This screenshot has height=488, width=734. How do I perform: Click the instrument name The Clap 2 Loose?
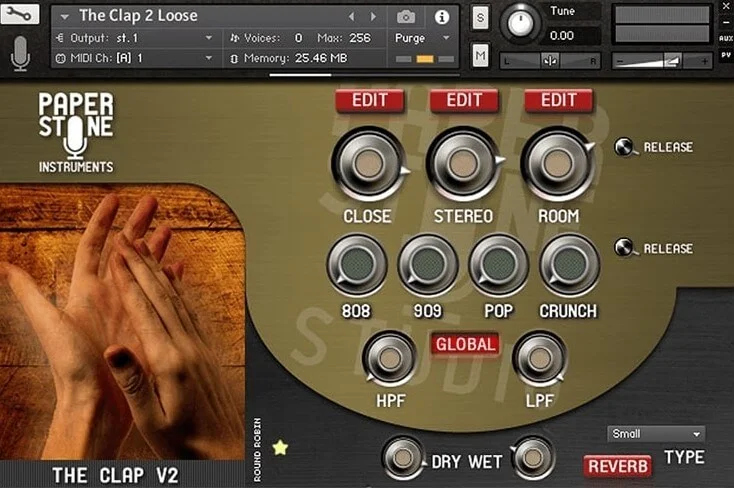pos(139,16)
